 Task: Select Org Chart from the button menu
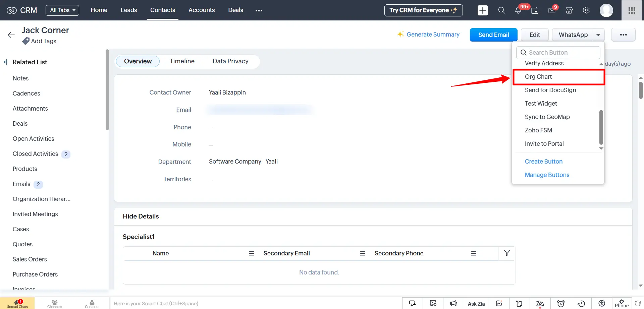[x=538, y=77]
